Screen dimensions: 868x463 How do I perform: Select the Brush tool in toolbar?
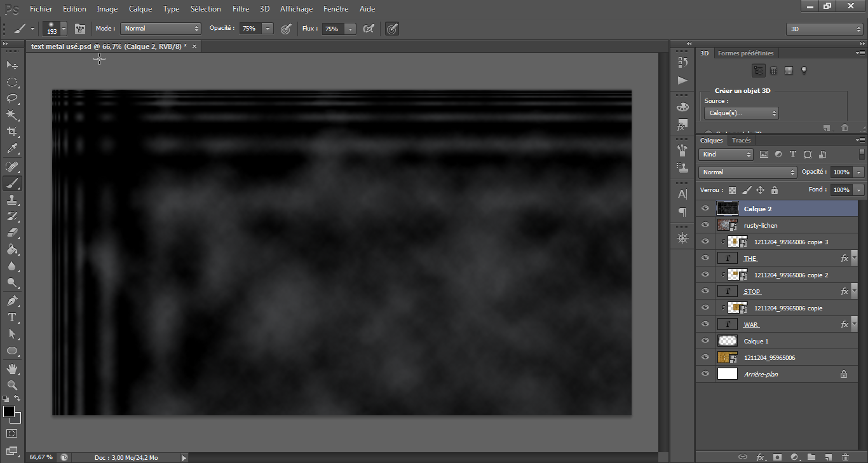12,183
